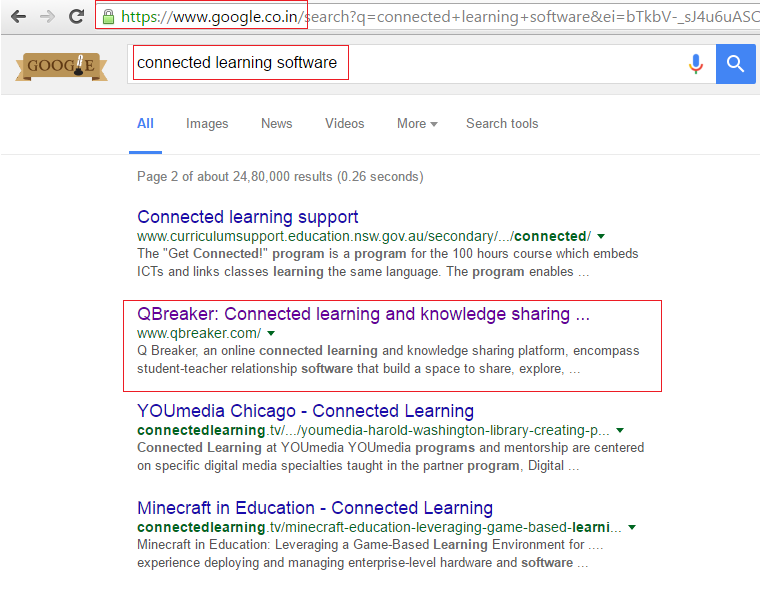Click the 'Leveraging a Game-Based Learning Environment' snippet
Image resolution: width=760 pixels, height=594 pixels.
370,553
